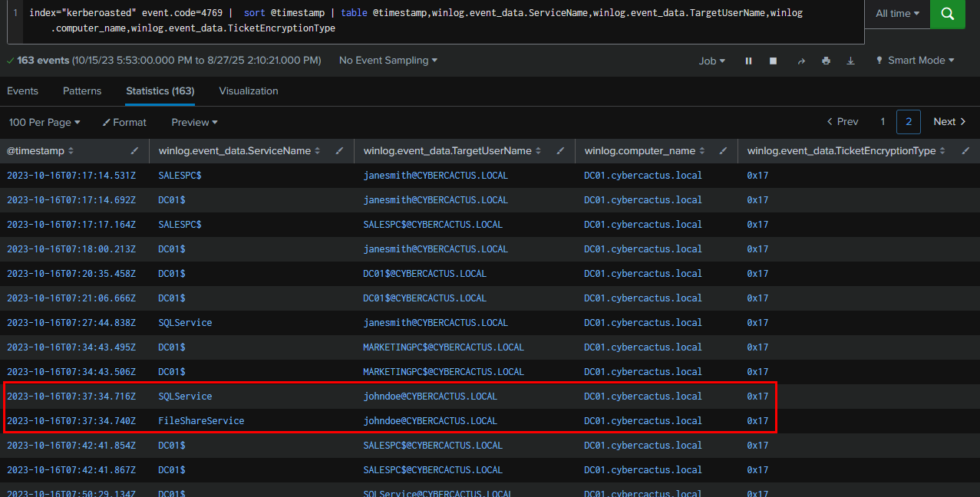This screenshot has height=497, width=980.
Task: Pause the running search job
Action: [x=748, y=61]
